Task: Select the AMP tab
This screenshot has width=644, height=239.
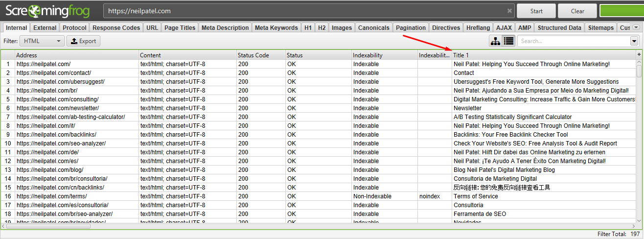Action: (x=525, y=28)
